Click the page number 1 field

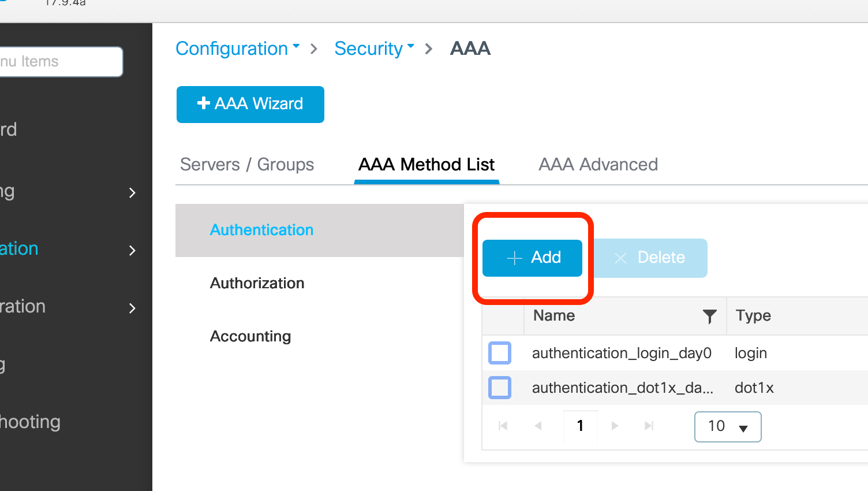(x=580, y=426)
